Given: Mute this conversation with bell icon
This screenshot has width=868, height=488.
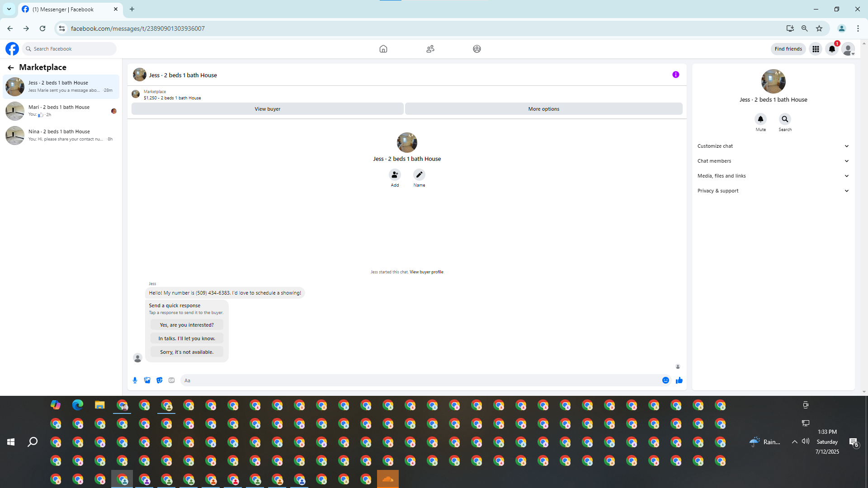Looking at the screenshot, I should click(760, 119).
